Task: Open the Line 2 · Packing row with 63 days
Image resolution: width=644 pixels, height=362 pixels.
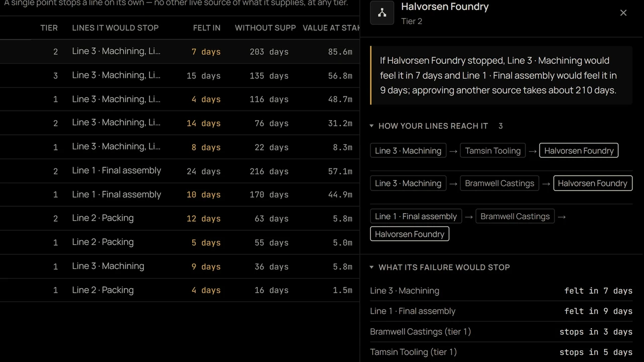Action: point(180,219)
